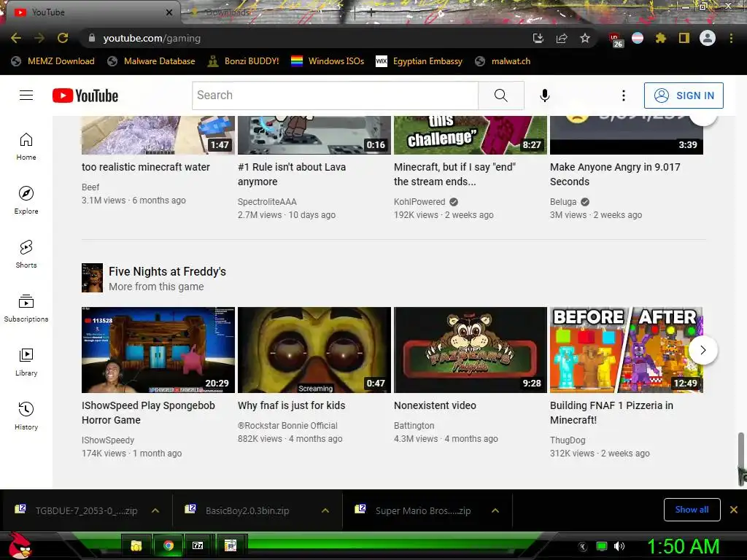Click the 1:50 AM taskbar clock
The width and height of the screenshot is (747, 560).
[x=683, y=546]
